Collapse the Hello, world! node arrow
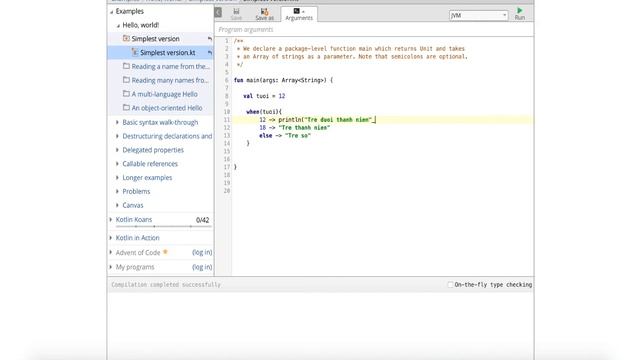The image size is (640, 360). [118, 26]
